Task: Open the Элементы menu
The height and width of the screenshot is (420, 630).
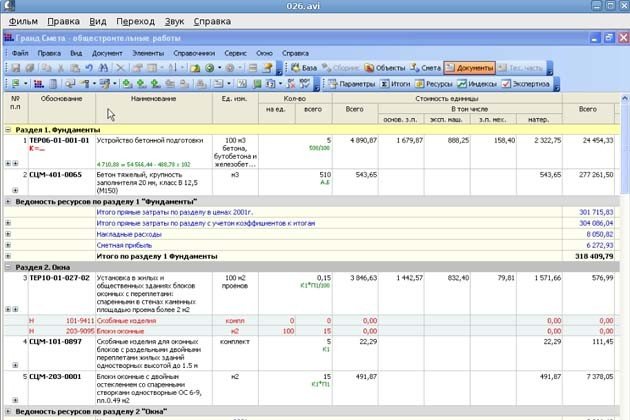Action: (148, 52)
